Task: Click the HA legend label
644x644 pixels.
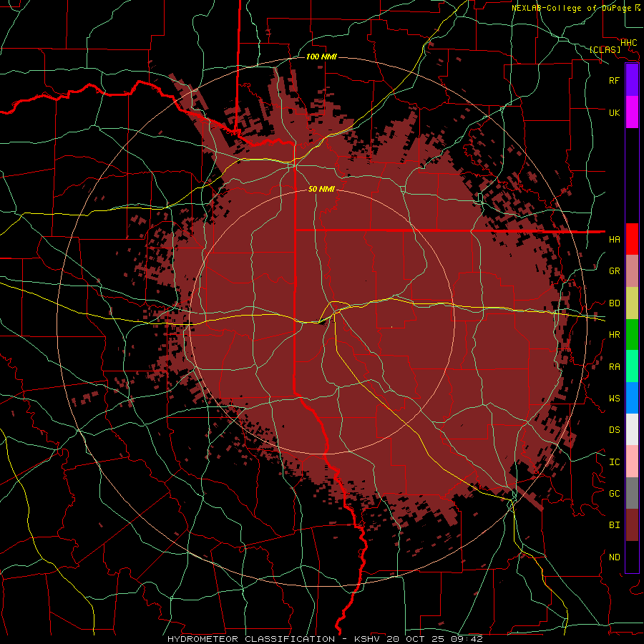Action: click(615, 240)
